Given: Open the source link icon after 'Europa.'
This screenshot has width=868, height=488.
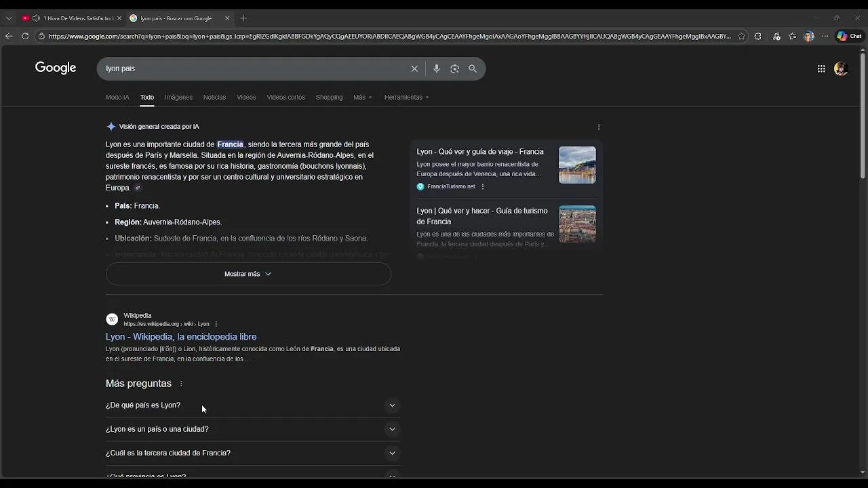Looking at the screenshot, I should [138, 188].
